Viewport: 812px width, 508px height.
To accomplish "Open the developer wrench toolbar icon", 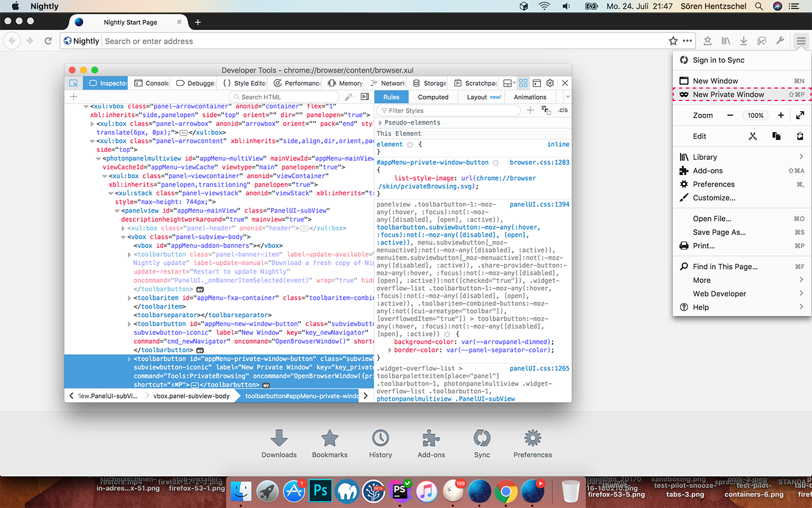I will 780,41.
